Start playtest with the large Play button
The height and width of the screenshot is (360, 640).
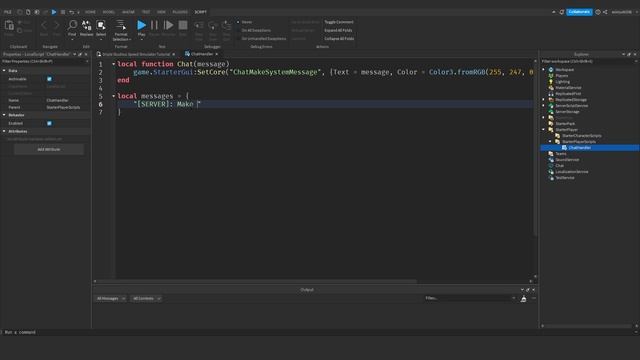(141, 25)
